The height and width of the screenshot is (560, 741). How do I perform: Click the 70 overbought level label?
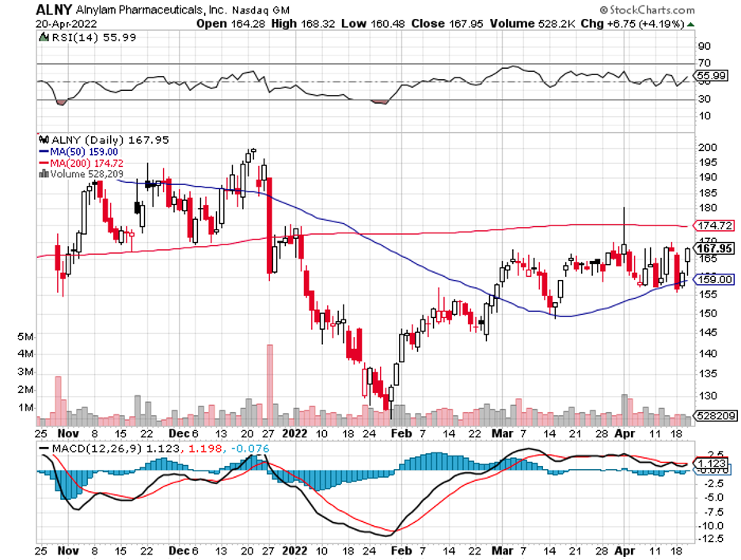pyautogui.click(x=704, y=62)
